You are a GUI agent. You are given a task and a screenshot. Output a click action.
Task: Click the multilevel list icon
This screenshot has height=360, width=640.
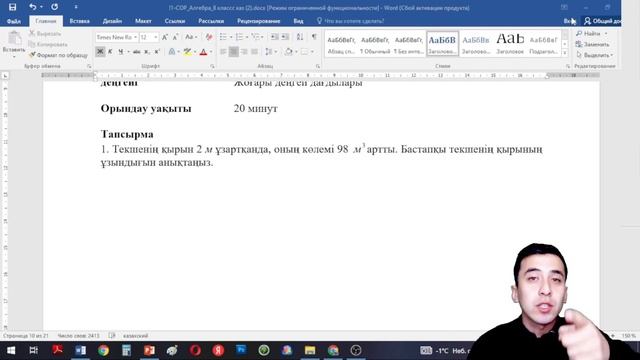pos(256,37)
